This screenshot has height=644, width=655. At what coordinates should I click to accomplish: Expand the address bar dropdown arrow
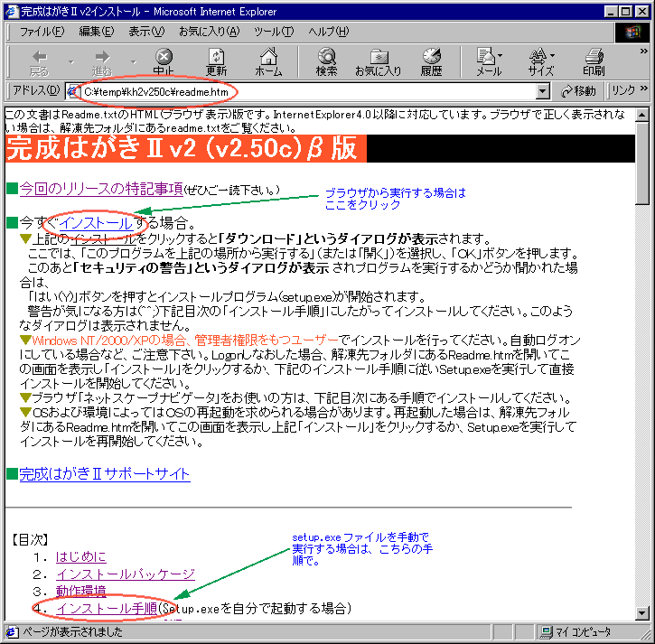542,91
